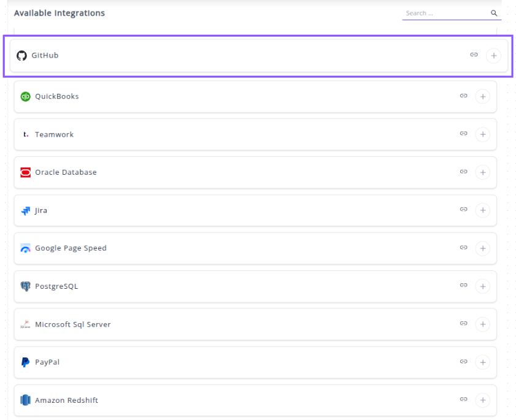This screenshot has height=420, width=516.
Task: Click the Teamwork link icon
Action: pyautogui.click(x=463, y=134)
